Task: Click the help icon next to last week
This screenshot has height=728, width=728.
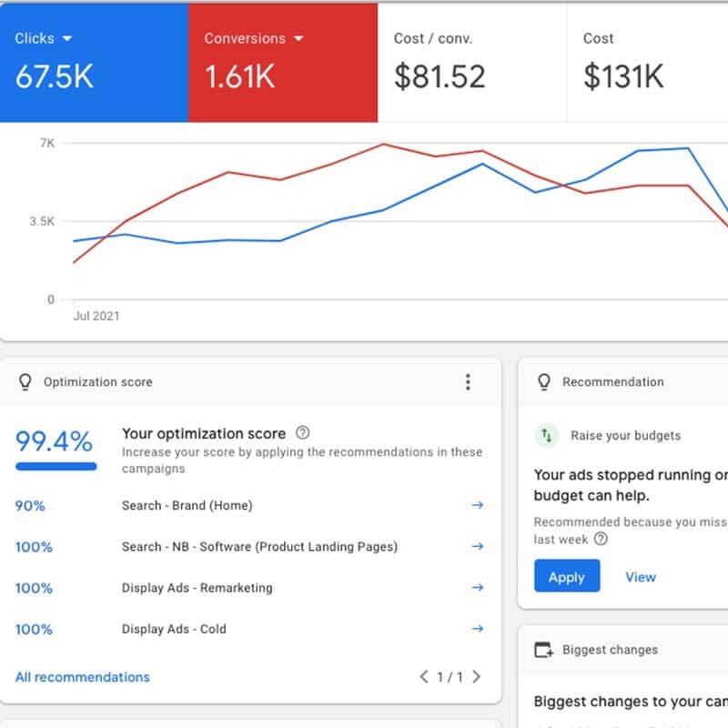Action: [601, 539]
